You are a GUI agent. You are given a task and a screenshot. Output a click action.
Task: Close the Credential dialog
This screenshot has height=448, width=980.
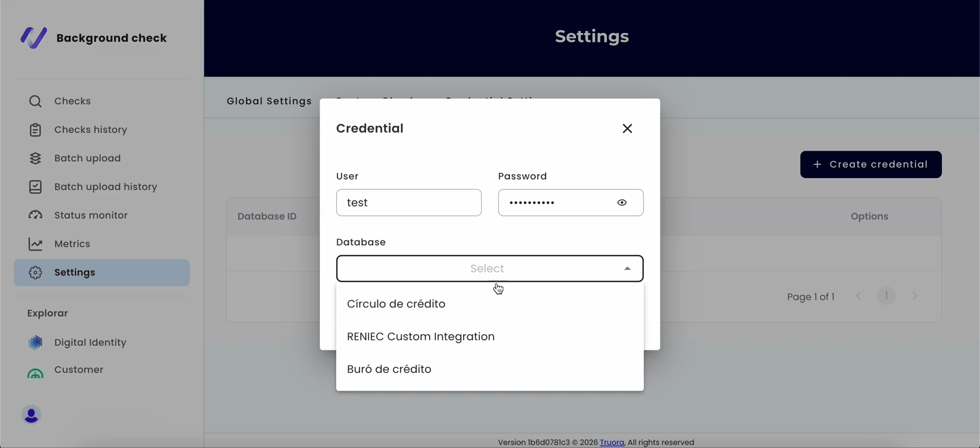click(x=627, y=128)
